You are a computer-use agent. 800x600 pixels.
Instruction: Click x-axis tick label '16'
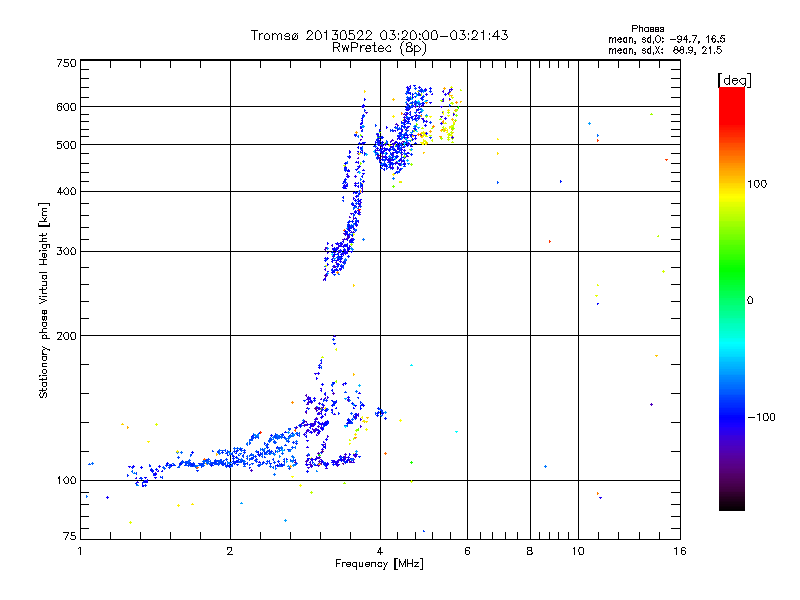tap(680, 551)
